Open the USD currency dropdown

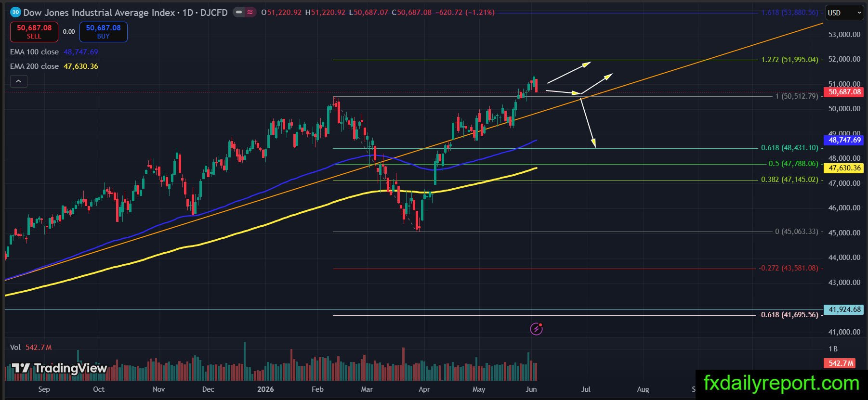[844, 13]
